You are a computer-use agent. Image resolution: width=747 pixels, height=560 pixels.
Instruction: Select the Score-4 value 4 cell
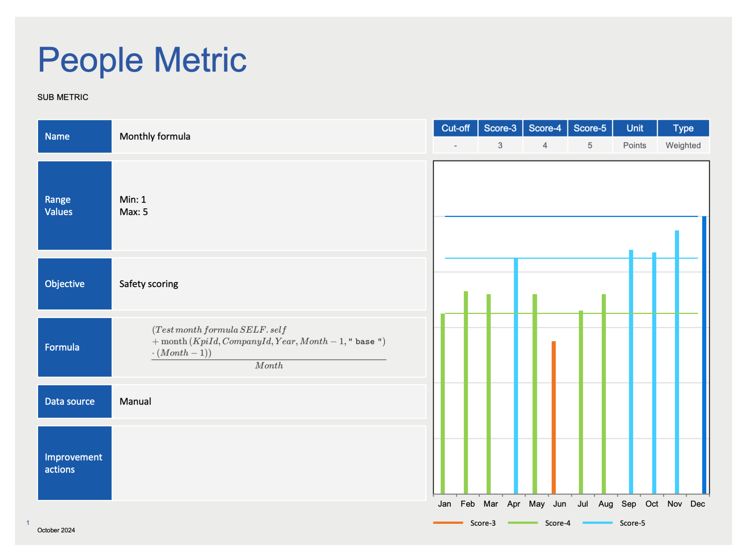click(545, 145)
